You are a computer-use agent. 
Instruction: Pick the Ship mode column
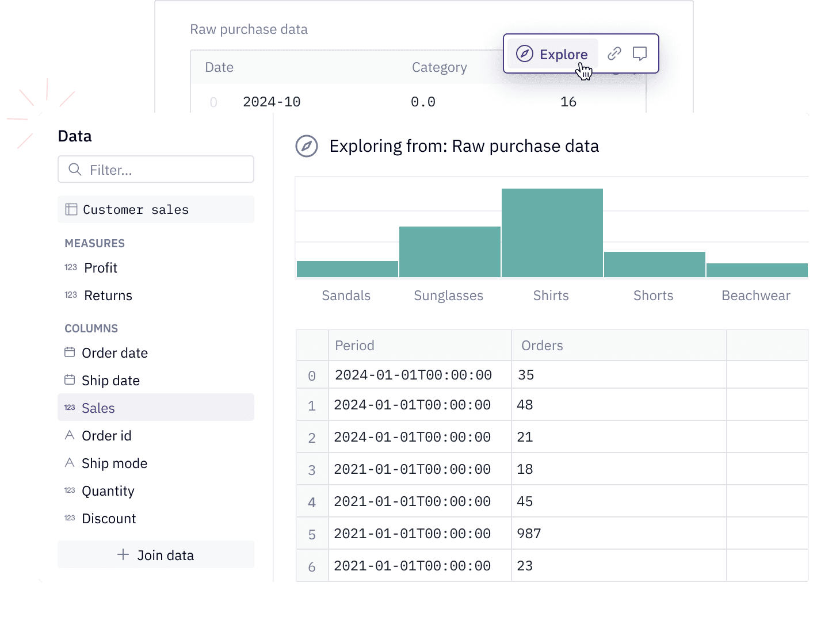[x=114, y=463]
